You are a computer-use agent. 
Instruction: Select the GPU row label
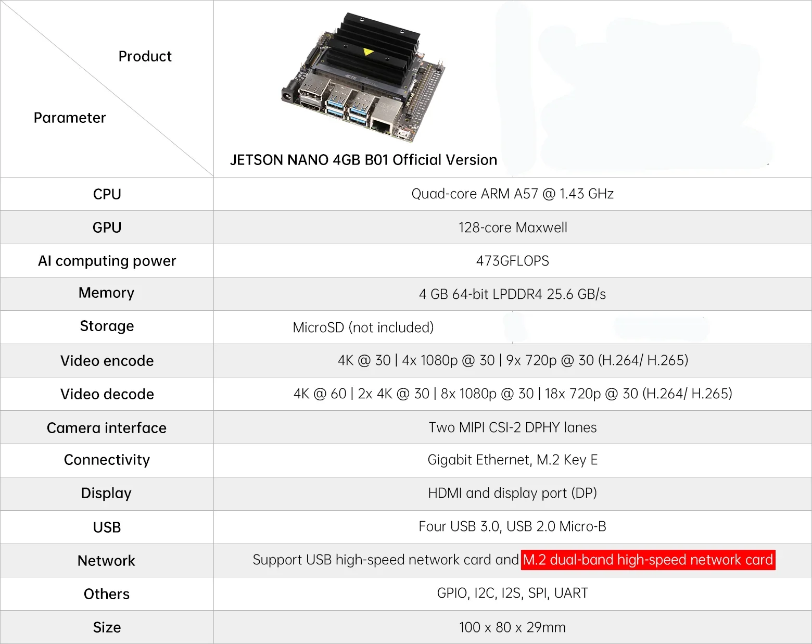tap(107, 228)
